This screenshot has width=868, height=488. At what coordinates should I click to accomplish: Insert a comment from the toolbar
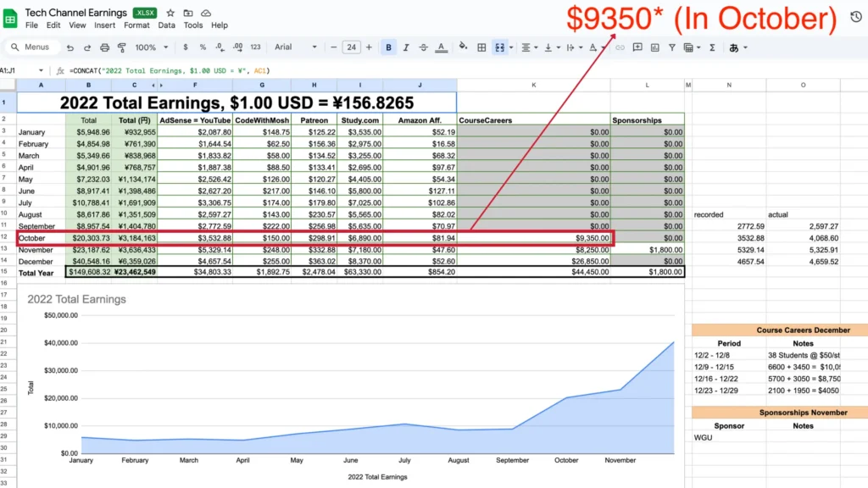639,47
